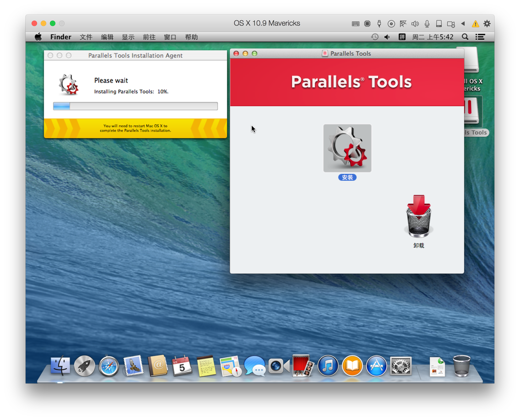Click the microphone status icon
This screenshot has height=420, width=520.
(427, 24)
